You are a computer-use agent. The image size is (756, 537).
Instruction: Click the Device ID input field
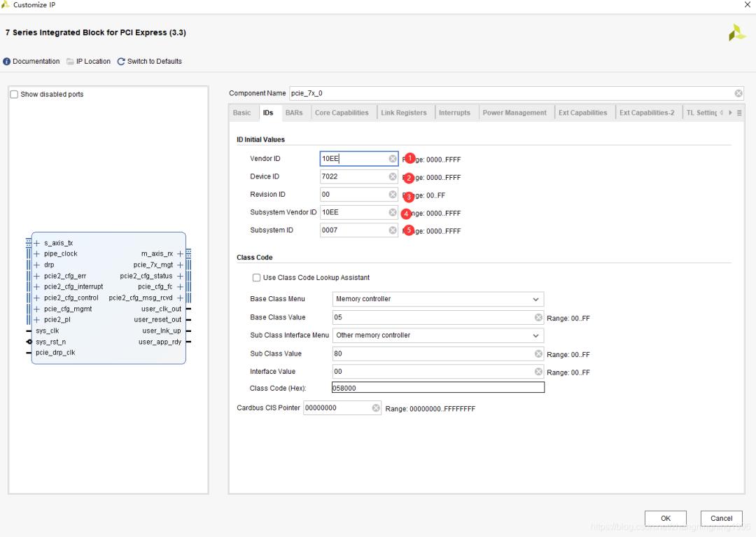(x=353, y=177)
